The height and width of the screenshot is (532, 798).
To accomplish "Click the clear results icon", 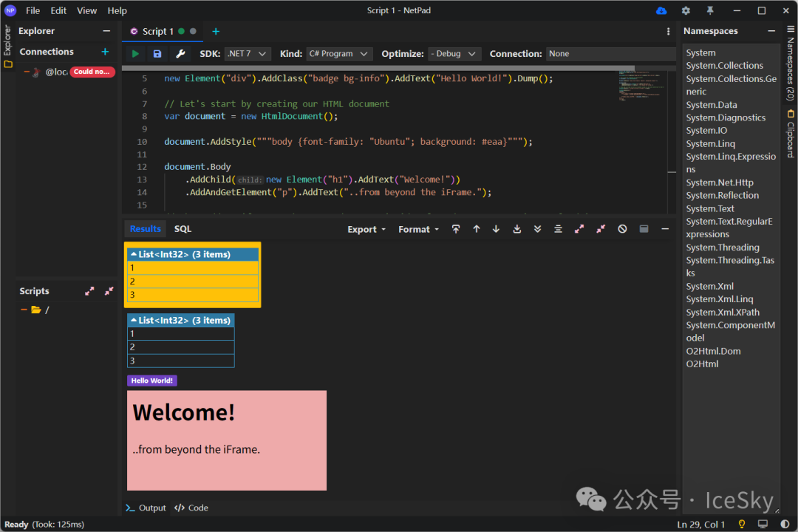I will click(x=622, y=229).
